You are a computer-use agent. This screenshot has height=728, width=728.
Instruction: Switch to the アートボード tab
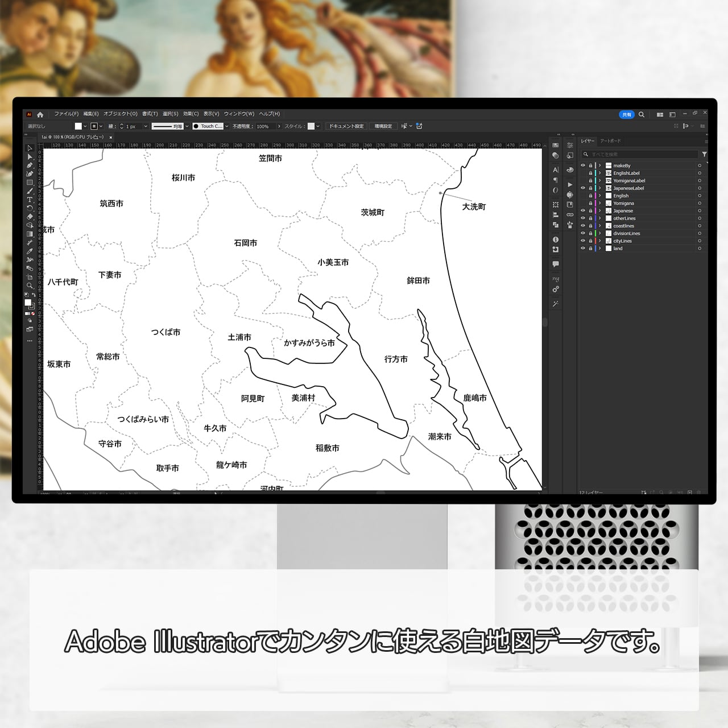pyautogui.click(x=611, y=140)
